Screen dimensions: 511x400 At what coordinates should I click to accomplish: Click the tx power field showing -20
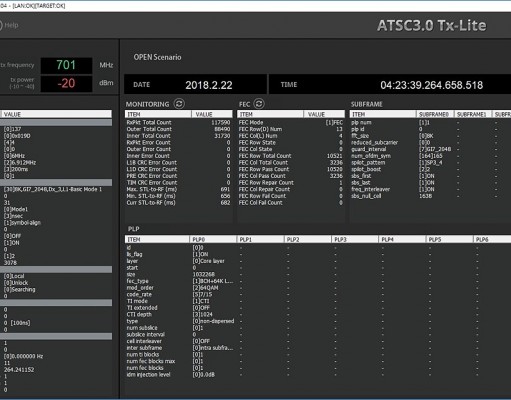(x=66, y=83)
